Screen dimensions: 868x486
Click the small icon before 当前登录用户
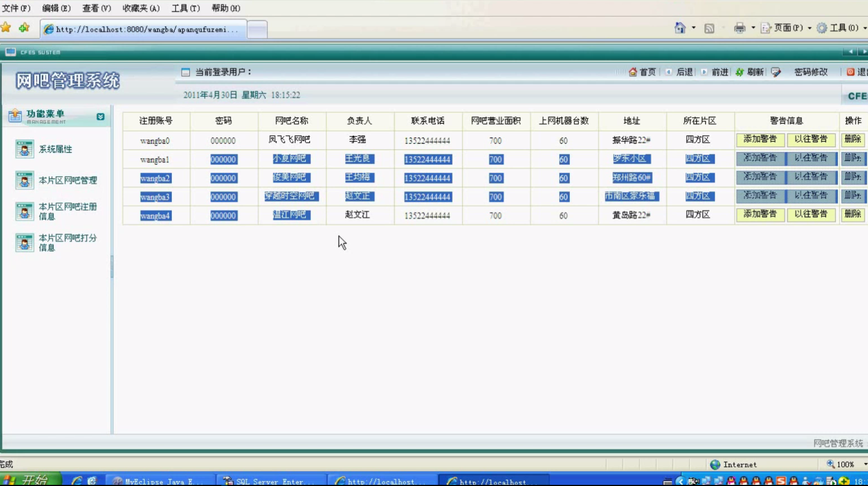tap(186, 72)
